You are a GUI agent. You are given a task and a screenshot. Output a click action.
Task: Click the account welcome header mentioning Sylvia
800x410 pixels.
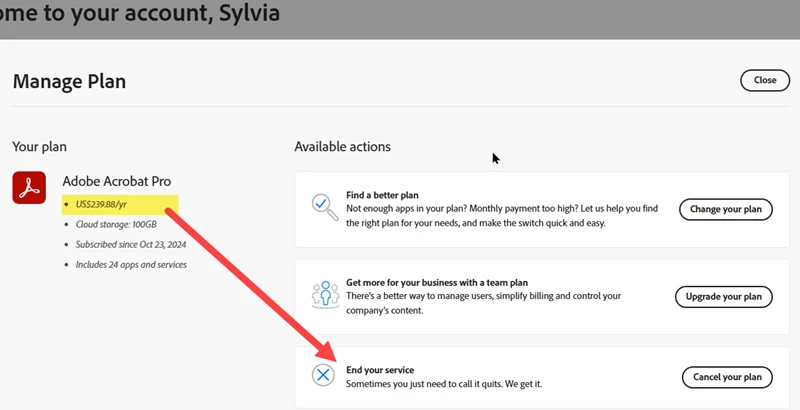click(140, 13)
